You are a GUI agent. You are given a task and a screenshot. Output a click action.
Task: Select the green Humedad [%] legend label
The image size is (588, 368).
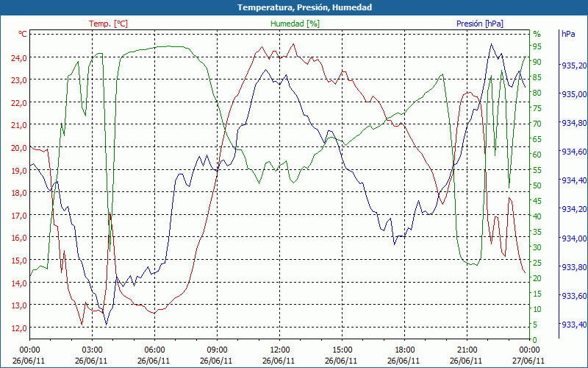pyautogui.click(x=295, y=24)
